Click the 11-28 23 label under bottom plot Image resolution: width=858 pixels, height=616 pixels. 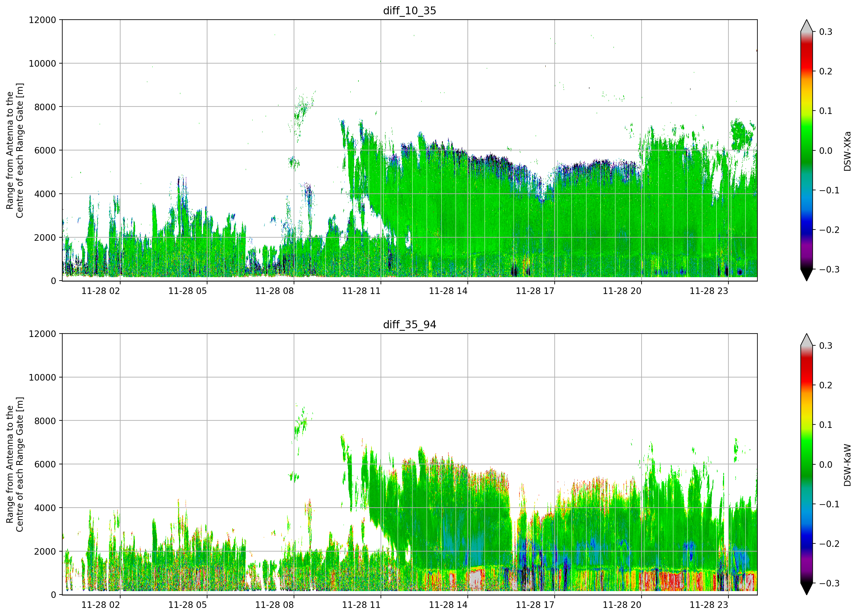tap(709, 605)
